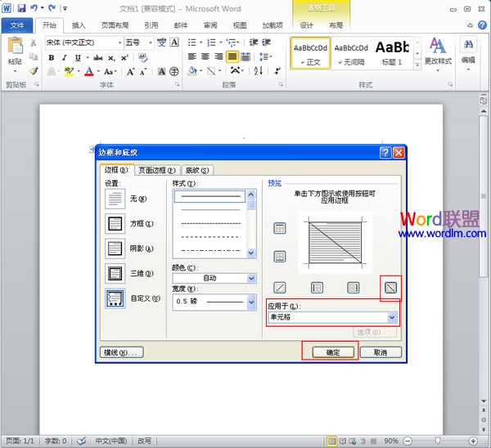Click the Save icon in quick access toolbar

(21, 8)
